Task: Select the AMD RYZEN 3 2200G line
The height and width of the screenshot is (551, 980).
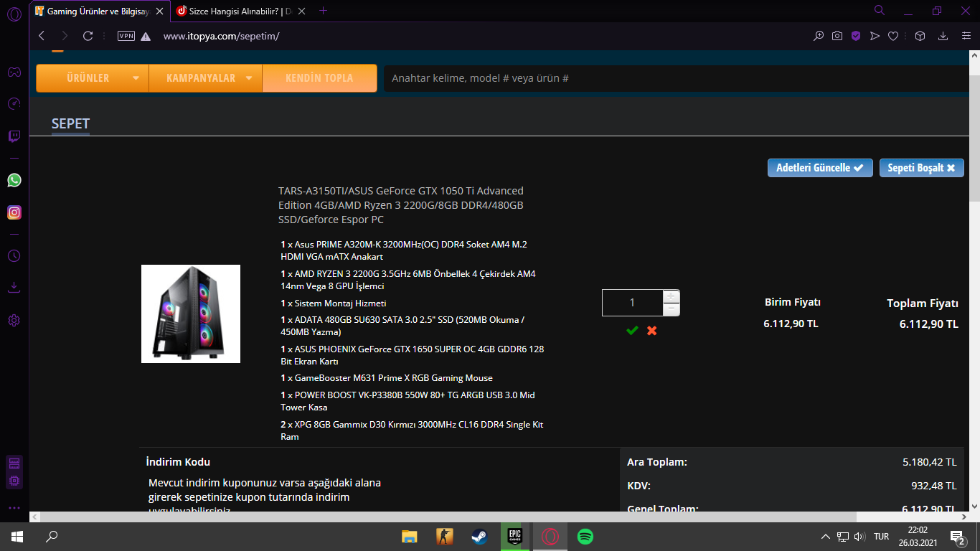Action: (408, 280)
